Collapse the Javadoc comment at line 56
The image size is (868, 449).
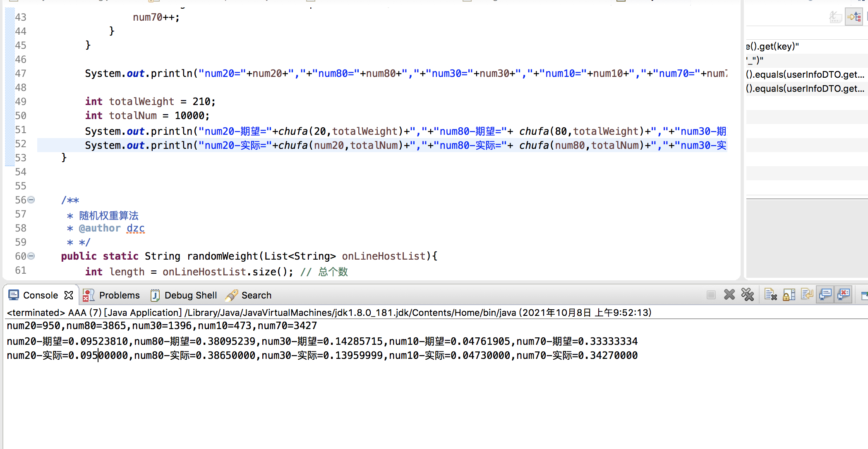coord(31,200)
